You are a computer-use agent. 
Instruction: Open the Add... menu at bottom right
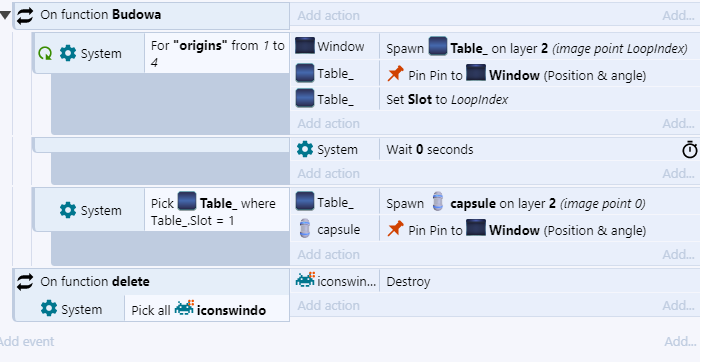click(680, 342)
